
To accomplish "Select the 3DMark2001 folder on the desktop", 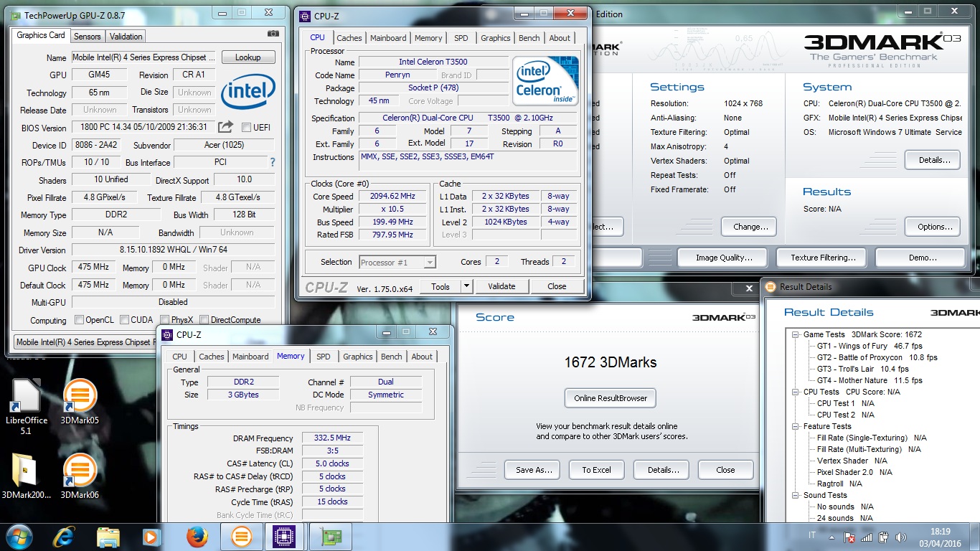I will pos(27,476).
